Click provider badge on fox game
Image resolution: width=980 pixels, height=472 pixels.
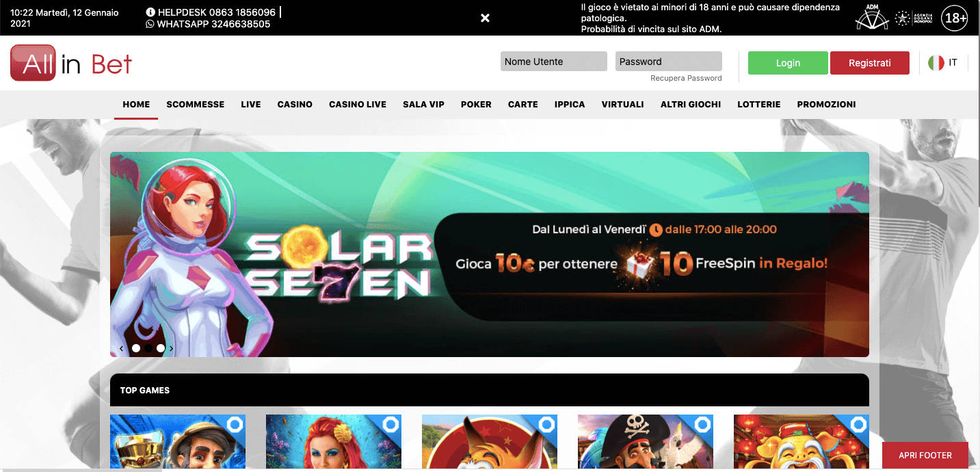(x=546, y=425)
